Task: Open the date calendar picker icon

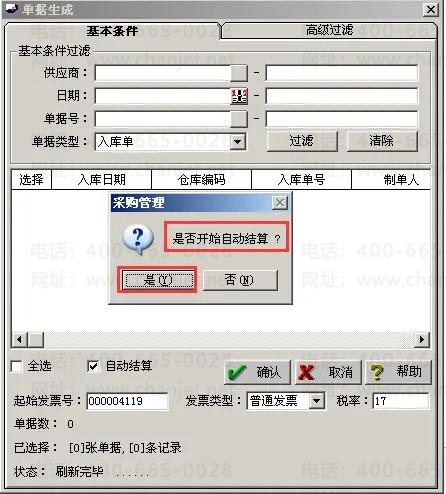Action: (239, 96)
